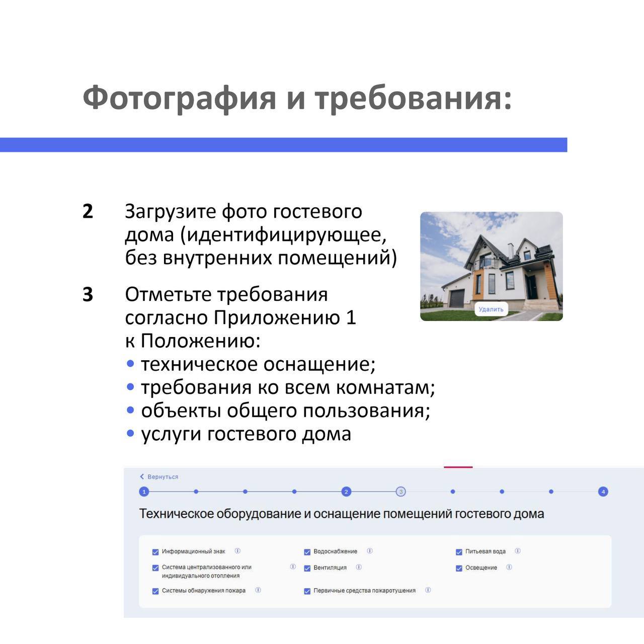The height and width of the screenshot is (644, 644).
Task: Open info tooltip beside Водоснабжение
Action: tap(370, 551)
